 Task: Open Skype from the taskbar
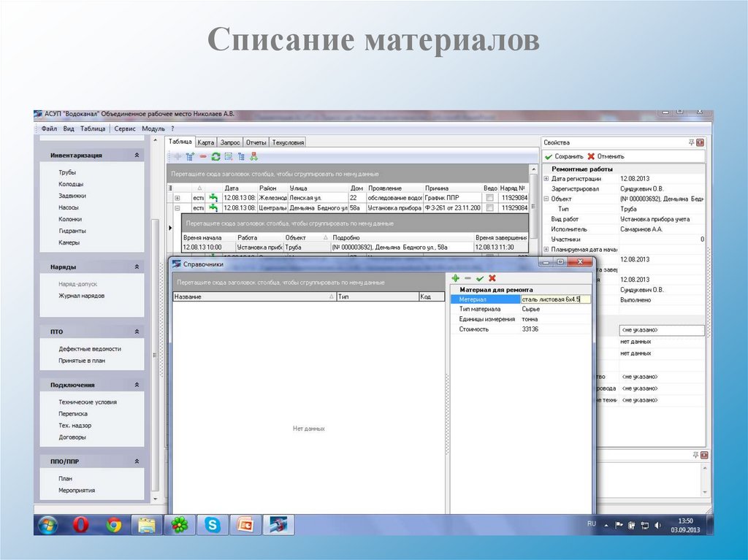[x=213, y=524]
